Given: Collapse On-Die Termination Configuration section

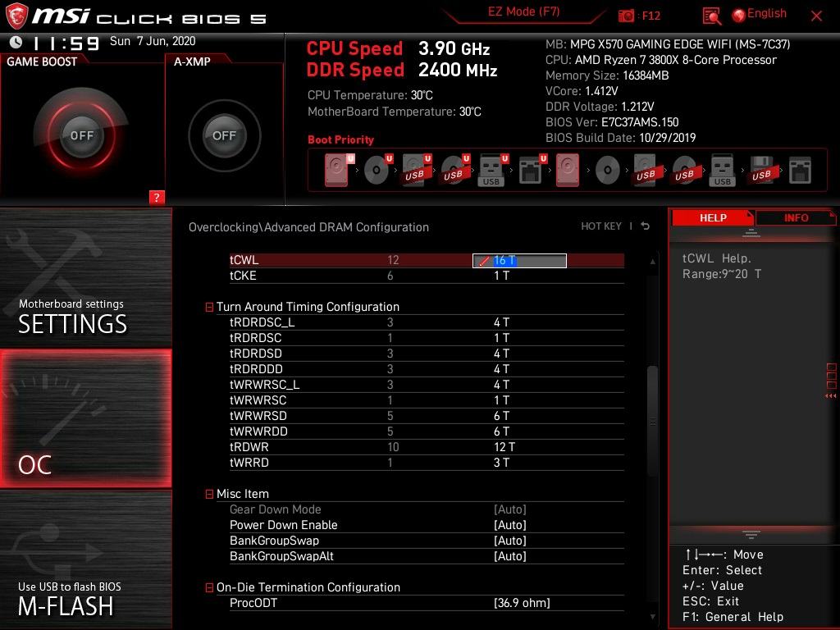Looking at the screenshot, I should click(x=209, y=587).
